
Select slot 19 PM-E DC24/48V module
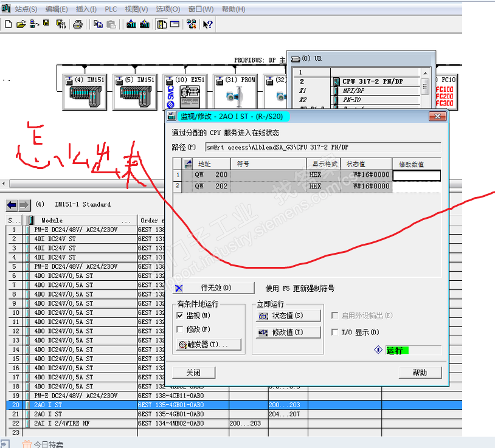[234, 396]
